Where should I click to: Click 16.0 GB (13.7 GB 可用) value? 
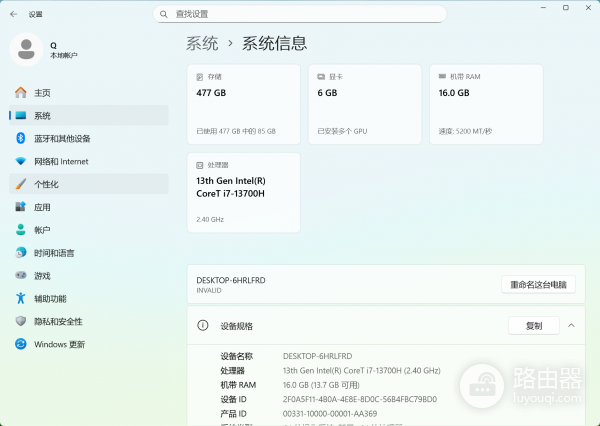pos(321,385)
